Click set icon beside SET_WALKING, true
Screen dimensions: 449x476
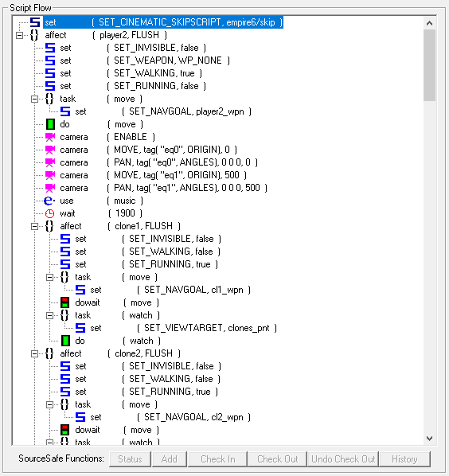pos(50,73)
